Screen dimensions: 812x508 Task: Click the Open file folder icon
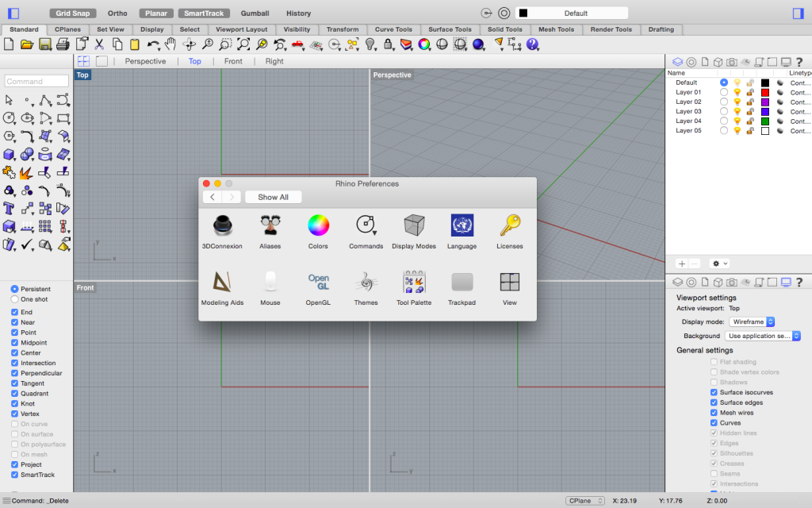click(26, 44)
